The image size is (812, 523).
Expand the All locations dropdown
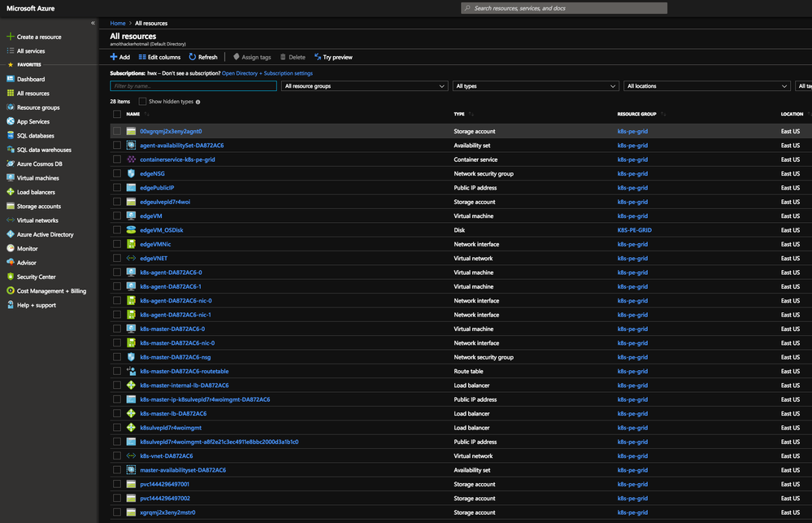706,86
